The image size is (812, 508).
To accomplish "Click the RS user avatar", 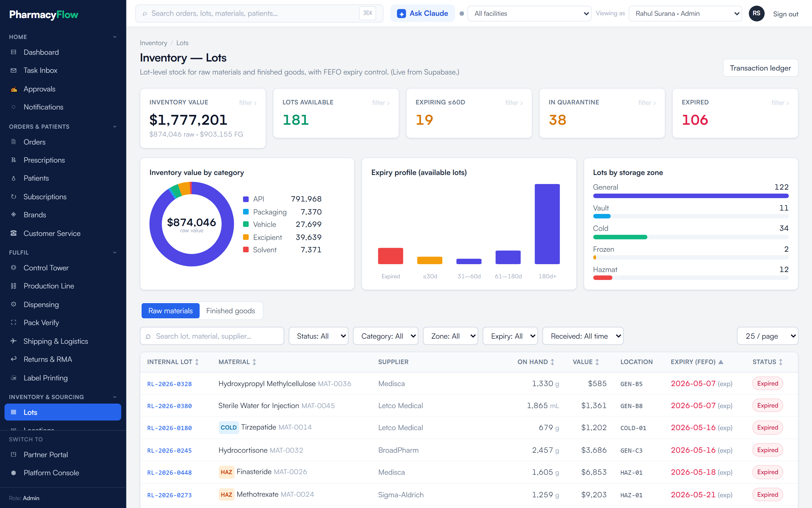I will pyautogui.click(x=756, y=14).
